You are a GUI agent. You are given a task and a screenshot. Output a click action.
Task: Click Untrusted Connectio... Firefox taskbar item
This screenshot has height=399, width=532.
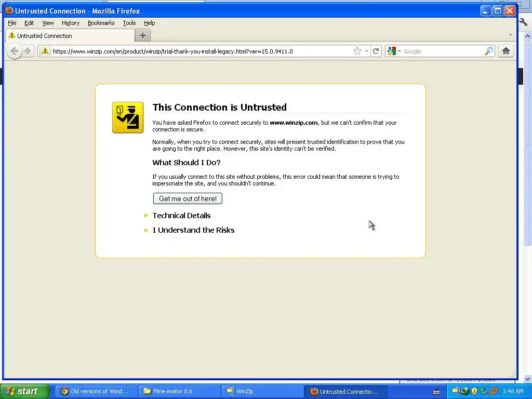[346, 391]
